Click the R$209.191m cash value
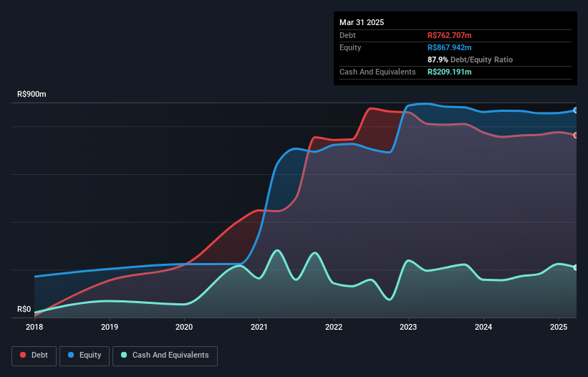The width and height of the screenshot is (588, 377). click(449, 72)
